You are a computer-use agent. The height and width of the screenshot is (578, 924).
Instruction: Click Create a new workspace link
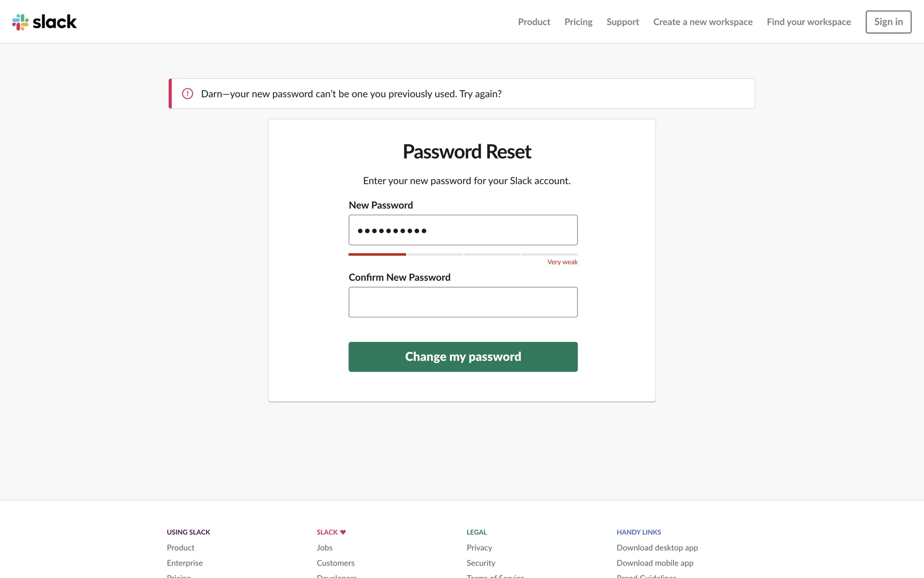click(x=703, y=22)
